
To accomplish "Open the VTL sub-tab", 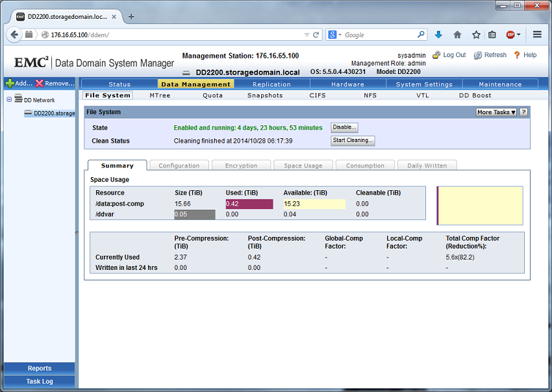I will 423,95.
